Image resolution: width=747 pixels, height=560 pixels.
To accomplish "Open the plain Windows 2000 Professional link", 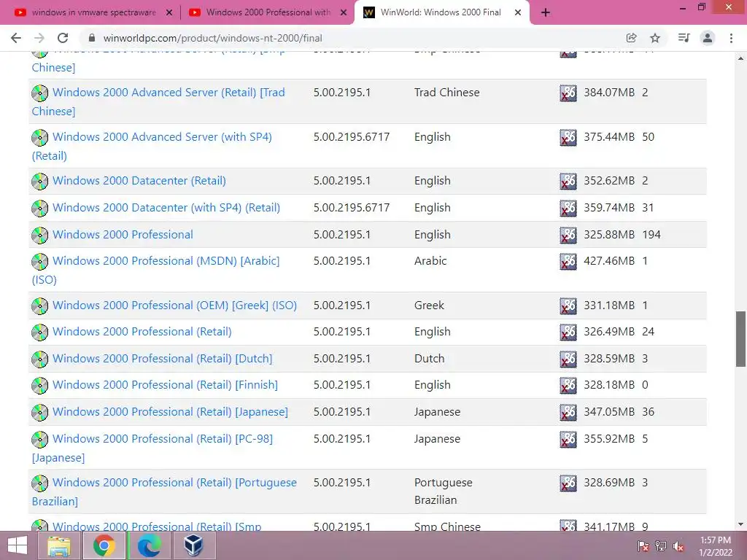I will (x=123, y=235).
